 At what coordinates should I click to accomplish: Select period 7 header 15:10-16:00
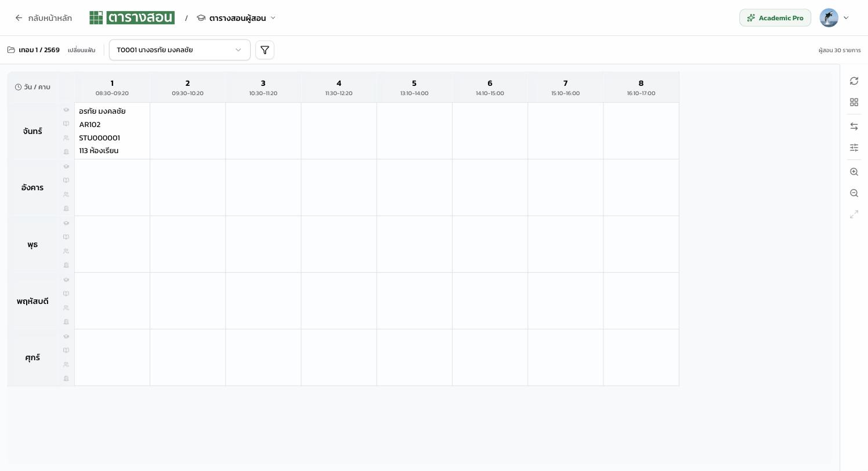566,87
